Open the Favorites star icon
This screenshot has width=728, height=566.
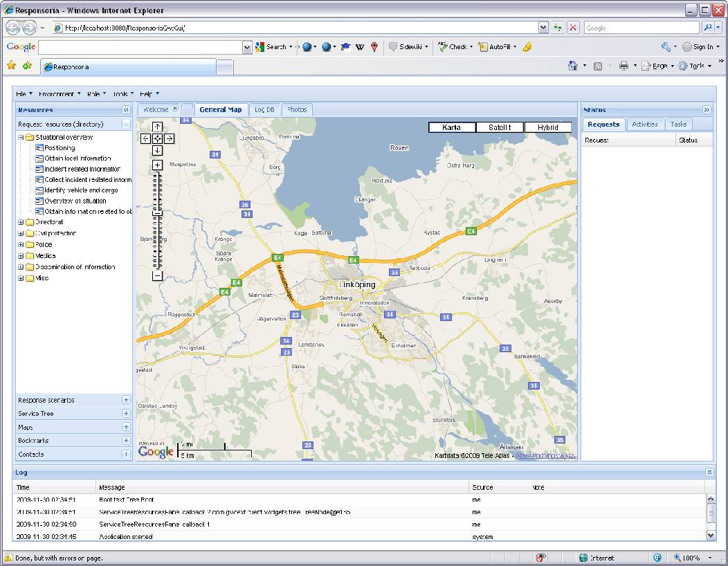pyautogui.click(x=11, y=66)
